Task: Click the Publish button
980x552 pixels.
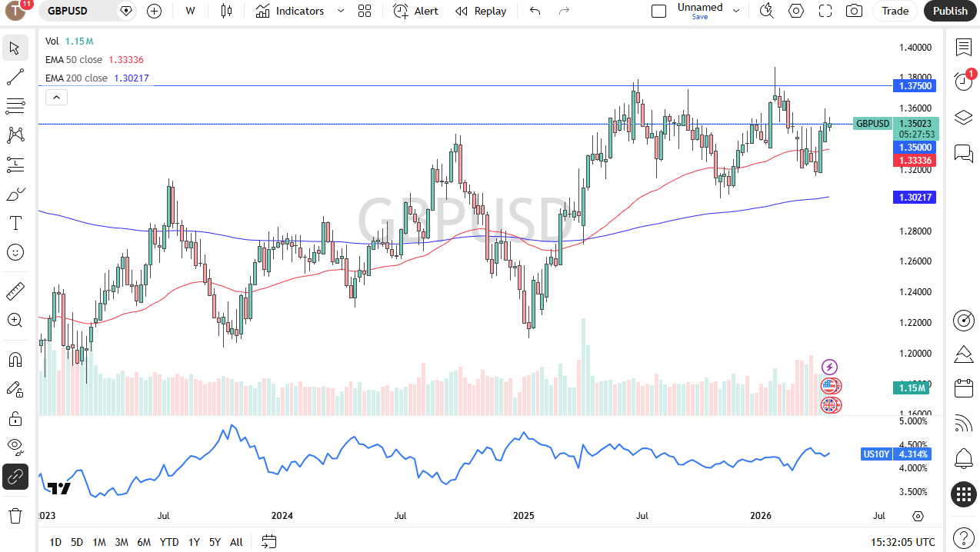Action: tap(950, 11)
